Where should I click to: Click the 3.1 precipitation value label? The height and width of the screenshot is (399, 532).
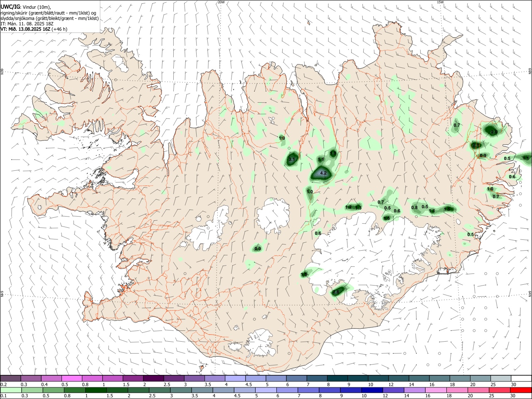point(292,160)
